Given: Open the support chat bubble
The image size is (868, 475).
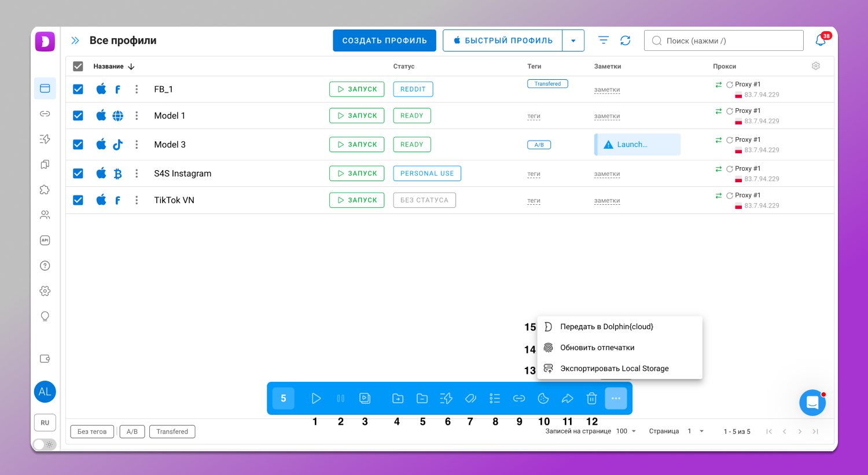Looking at the screenshot, I should (812, 403).
